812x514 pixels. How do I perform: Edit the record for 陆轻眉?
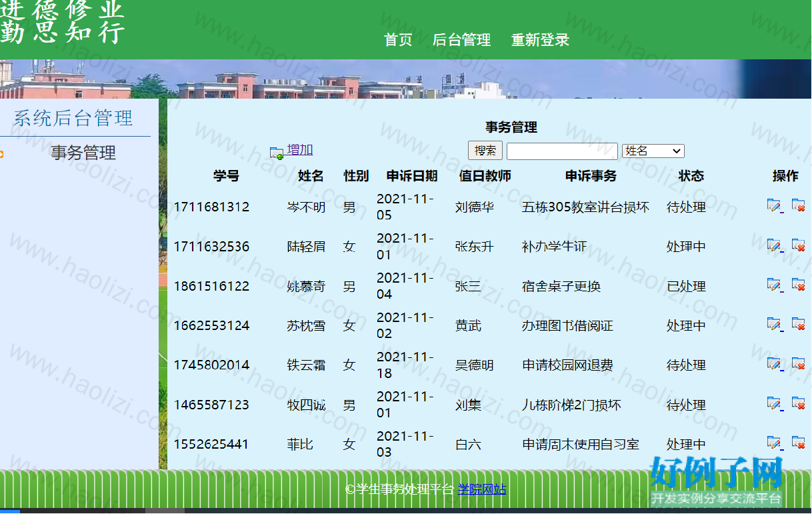774,245
